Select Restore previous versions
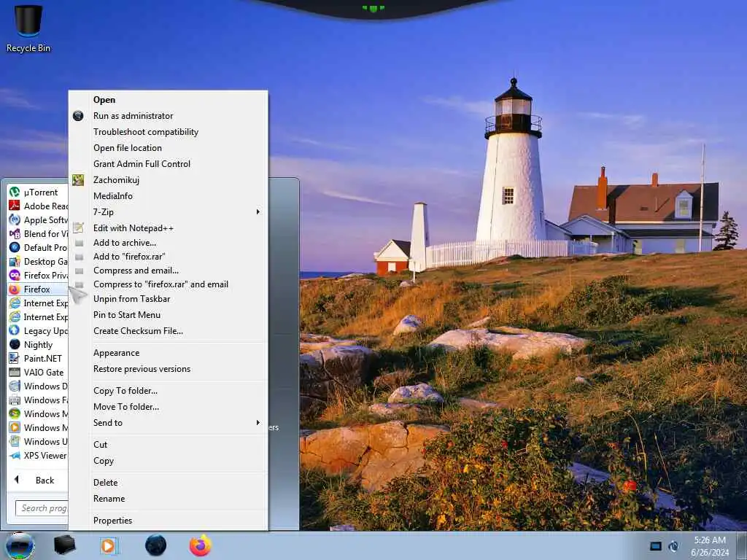747x560 pixels. click(142, 369)
